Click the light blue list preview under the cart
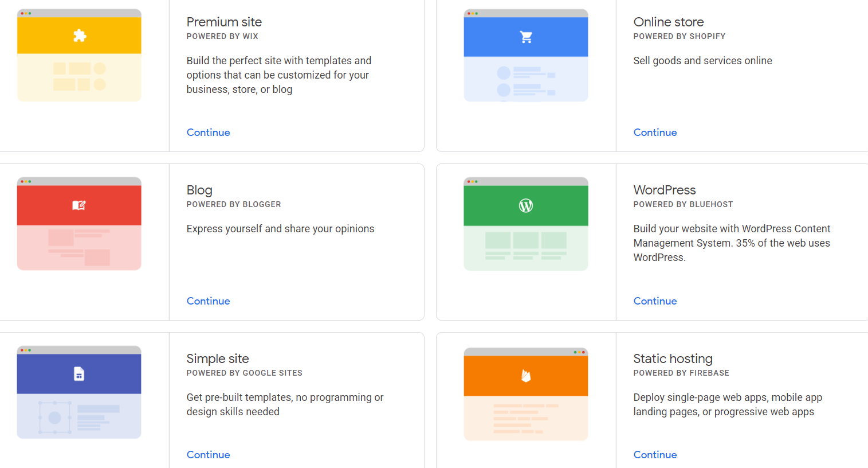Viewport: 868px width, 468px height. coord(526,79)
